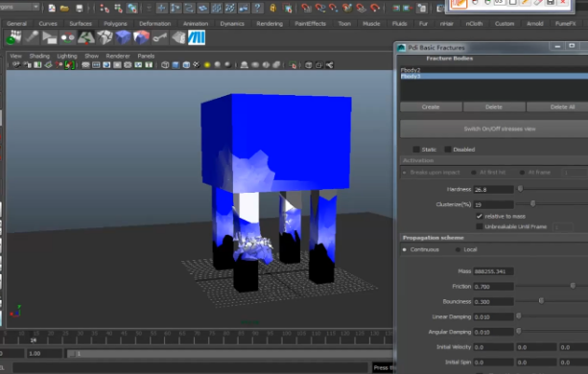Choose Continuous propagation scheme

(x=404, y=249)
